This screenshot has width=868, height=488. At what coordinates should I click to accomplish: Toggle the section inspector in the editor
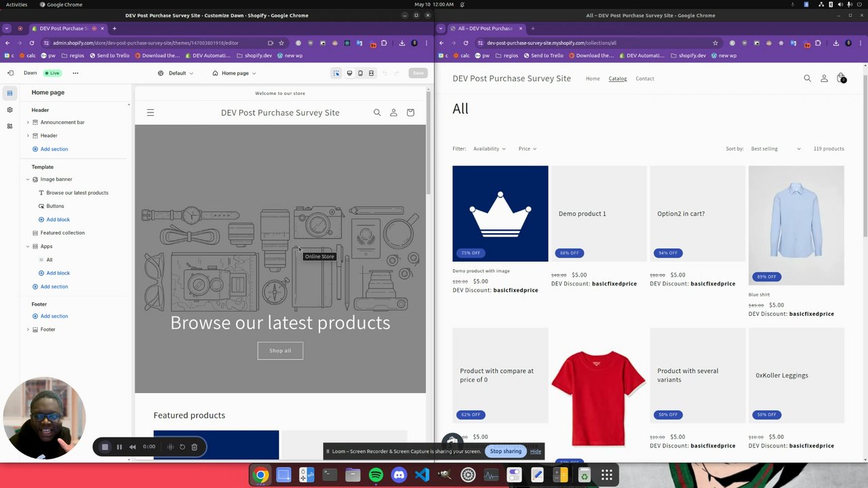[x=336, y=73]
